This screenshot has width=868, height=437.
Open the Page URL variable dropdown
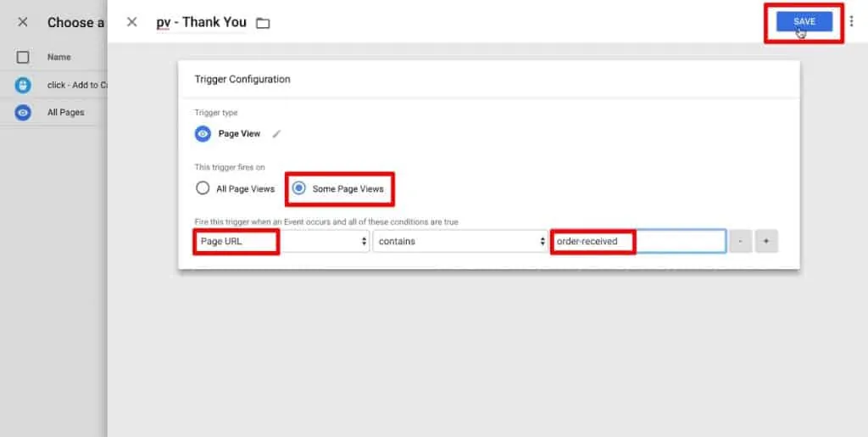(x=281, y=242)
